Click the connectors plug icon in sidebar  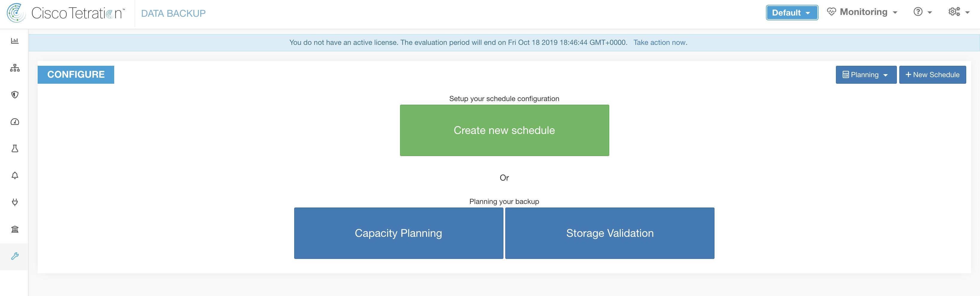point(15,202)
